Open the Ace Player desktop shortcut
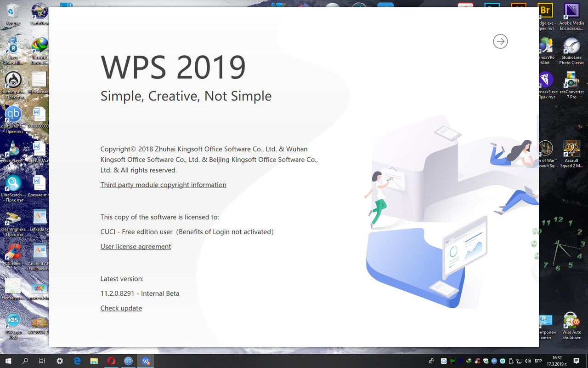 point(13,152)
